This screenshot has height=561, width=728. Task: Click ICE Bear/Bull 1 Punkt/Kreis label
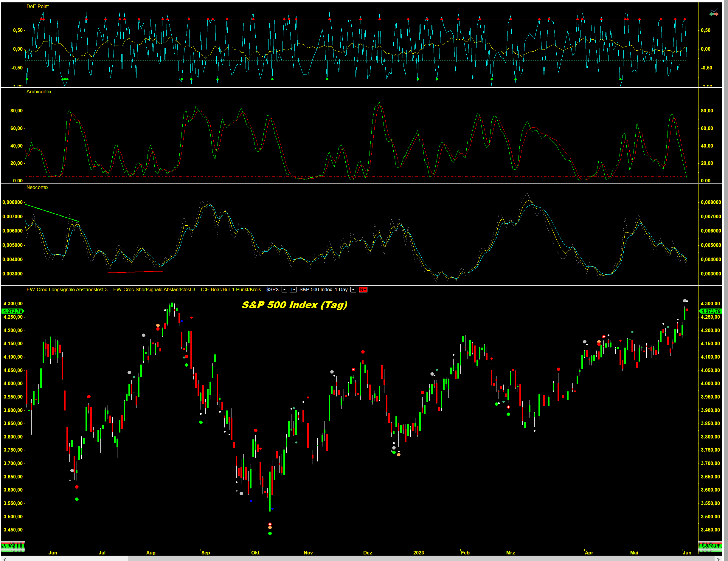pos(231,289)
